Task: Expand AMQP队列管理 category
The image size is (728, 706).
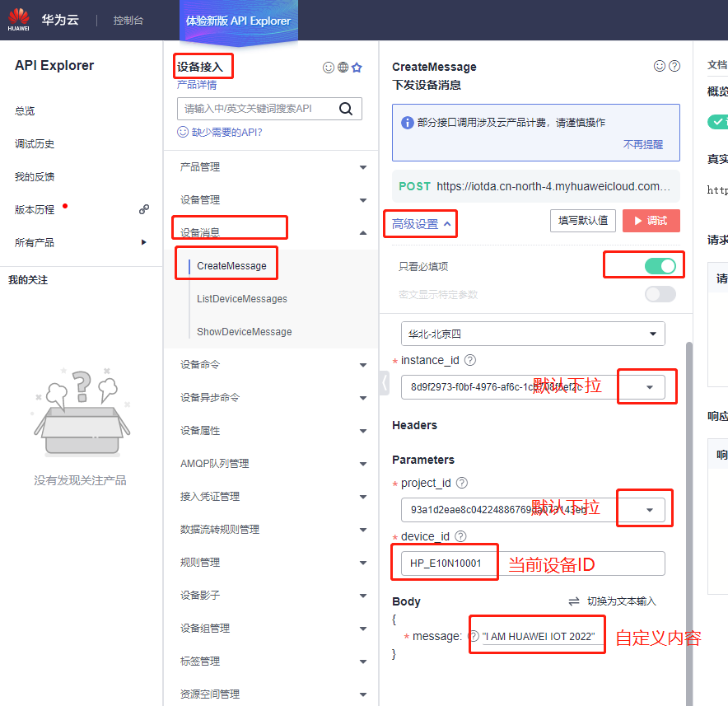Action: (363, 464)
